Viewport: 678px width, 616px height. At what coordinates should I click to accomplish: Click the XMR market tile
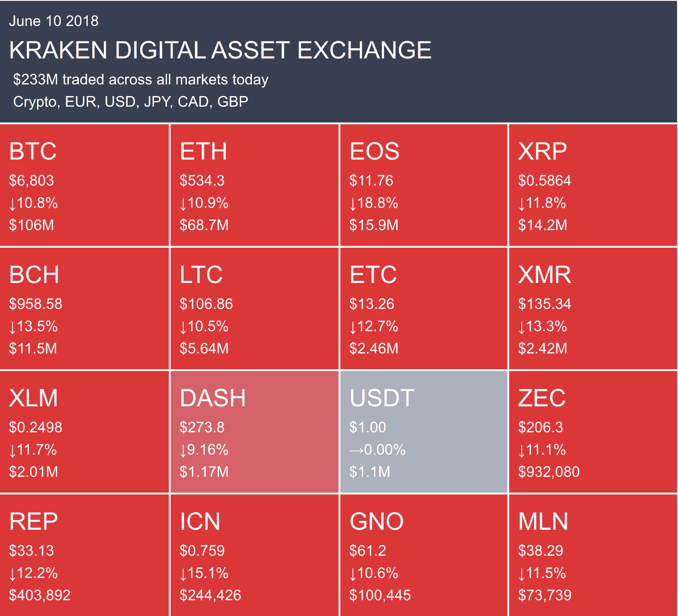coord(593,308)
